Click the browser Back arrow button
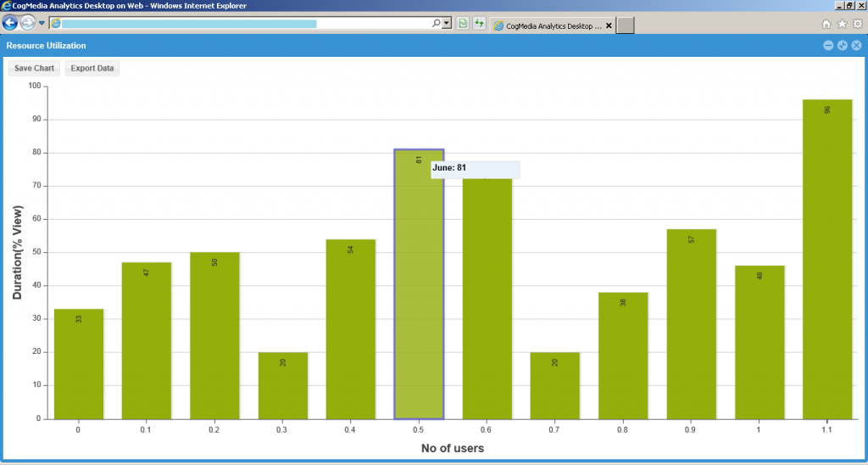This screenshot has height=465, width=868. (x=10, y=23)
